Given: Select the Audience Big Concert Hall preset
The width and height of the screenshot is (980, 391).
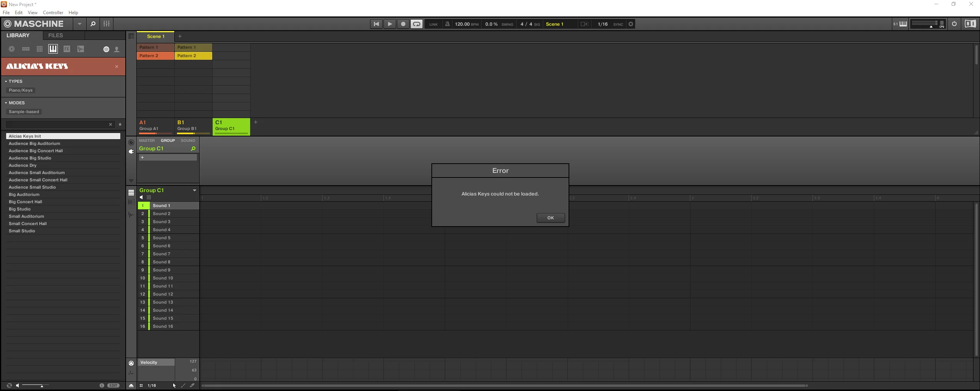Looking at the screenshot, I should pyautogui.click(x=63, y=151).
